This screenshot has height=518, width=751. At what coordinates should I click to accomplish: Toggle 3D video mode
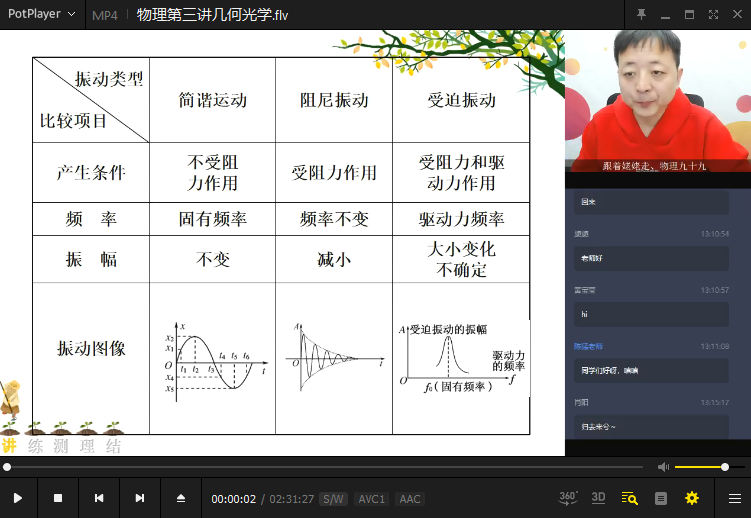click(x=598, y=497)
